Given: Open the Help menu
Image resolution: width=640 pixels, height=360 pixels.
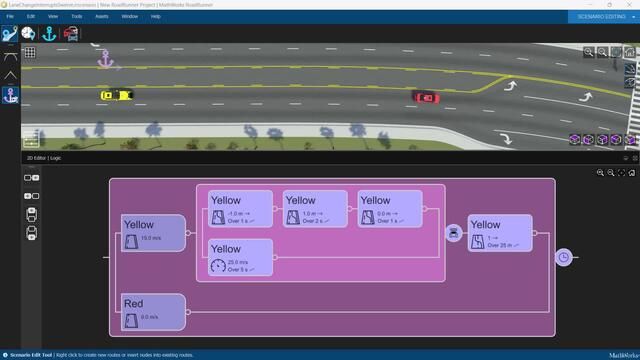Looking at the screenshot, I should click(156, 17).
